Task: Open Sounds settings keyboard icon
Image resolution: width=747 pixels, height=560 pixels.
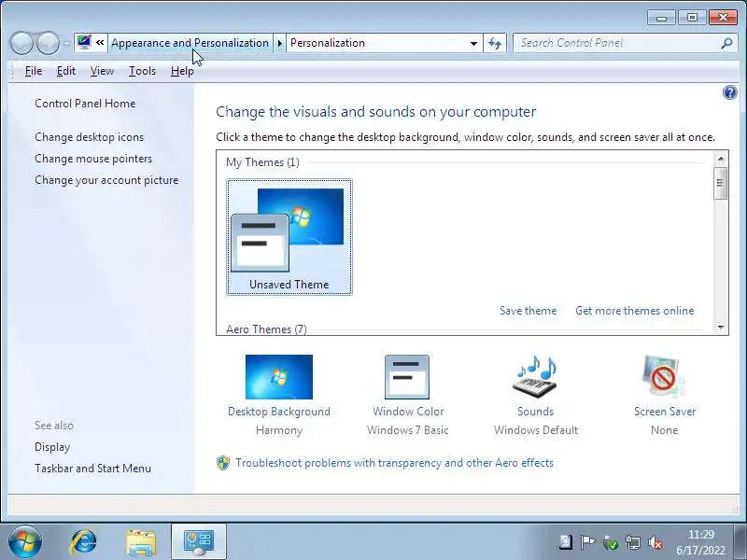Action: pos(535,377)
